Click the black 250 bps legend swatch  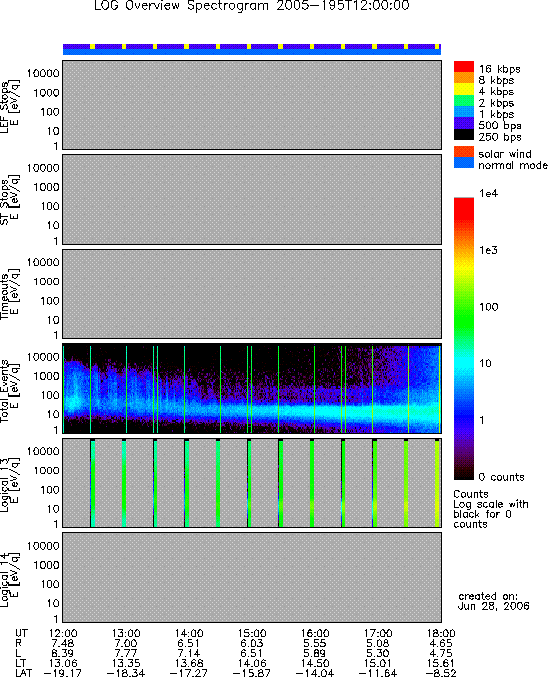click(x=464, y=134)
